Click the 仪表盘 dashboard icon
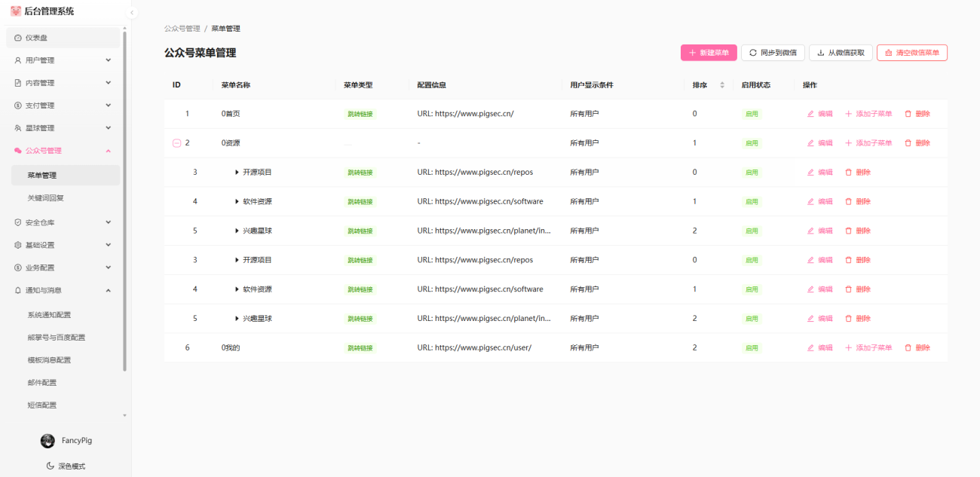 coord(18,38)
